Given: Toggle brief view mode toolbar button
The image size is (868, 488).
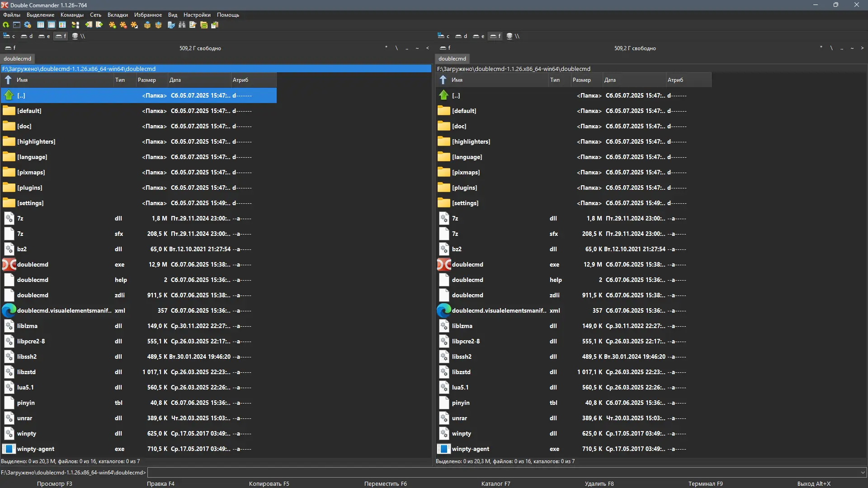Looking at the screenshot, I should pos(41,25).
